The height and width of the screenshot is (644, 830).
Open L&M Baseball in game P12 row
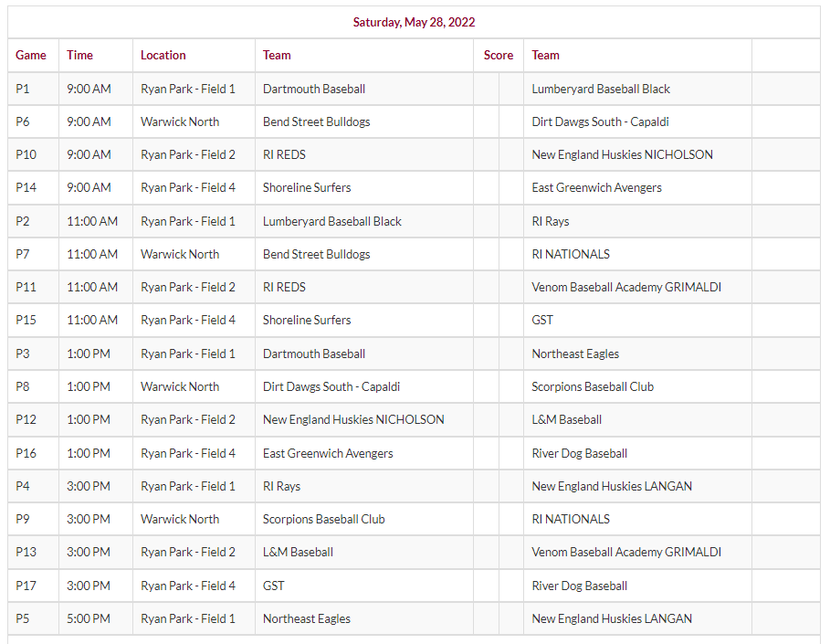click(x=567, y=419)
